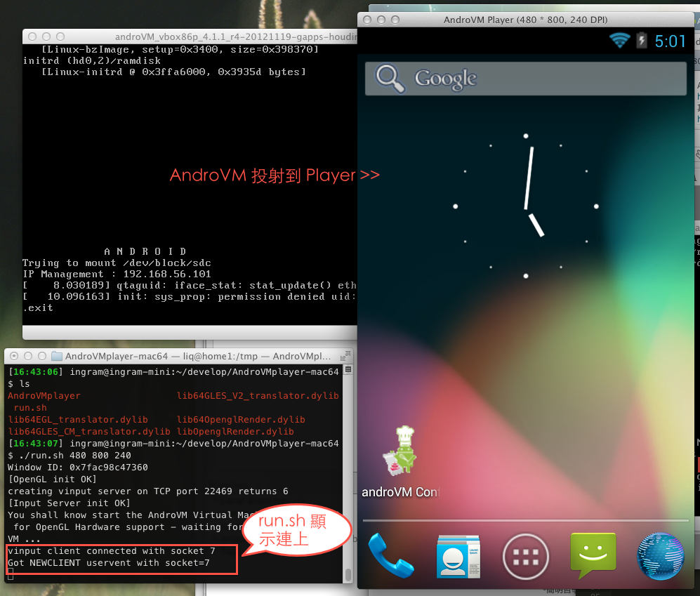700x596 pixels.
Task: Tap the Wi-Fi status icon
Action: point(619,41)
